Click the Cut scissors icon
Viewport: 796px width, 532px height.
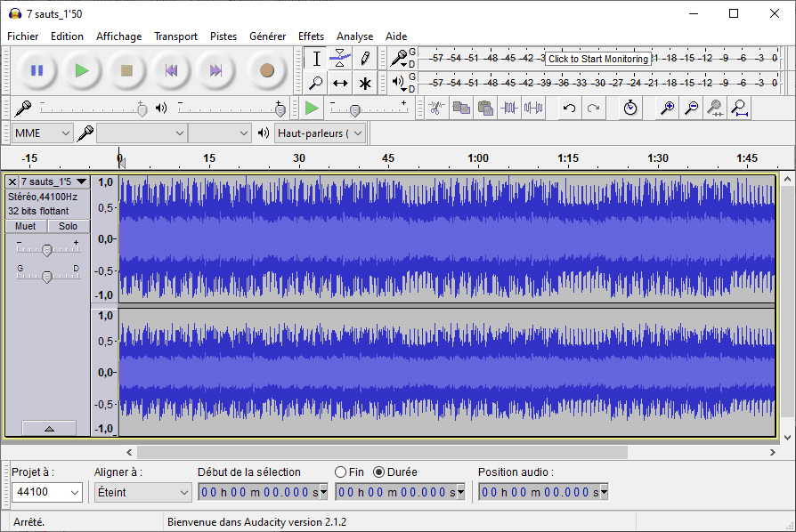pyautogui.click(x=436, y=108)
